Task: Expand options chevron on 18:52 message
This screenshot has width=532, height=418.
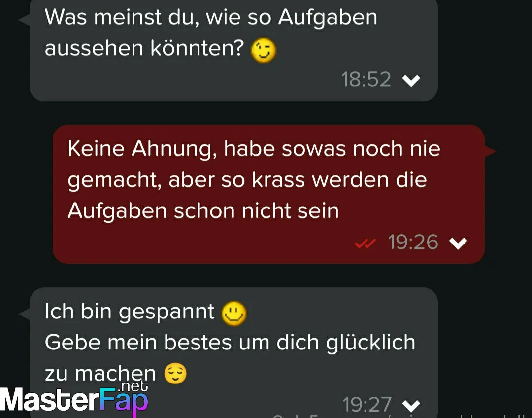Action: tap(411, 81)
